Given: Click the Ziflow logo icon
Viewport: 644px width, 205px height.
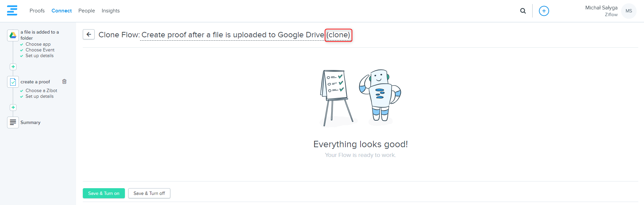Looking at the screenshot, I should 12,11.
